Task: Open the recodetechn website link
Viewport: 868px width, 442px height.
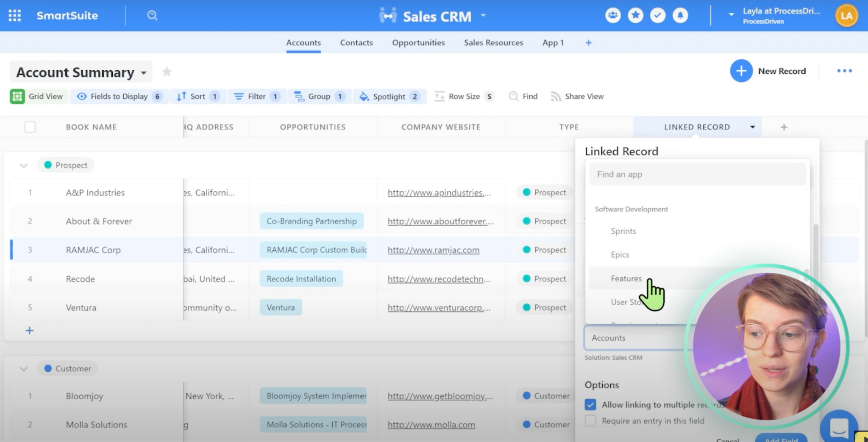Action: point(439,279)
